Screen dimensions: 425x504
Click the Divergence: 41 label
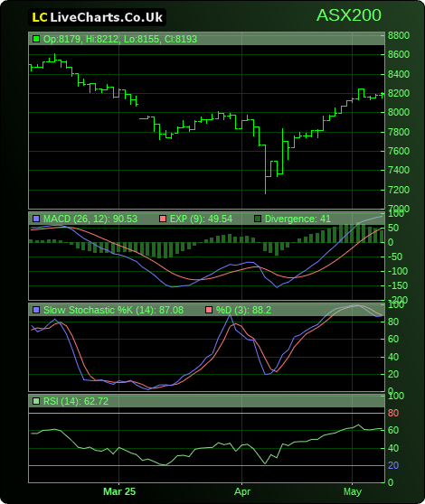coord(297,219)
